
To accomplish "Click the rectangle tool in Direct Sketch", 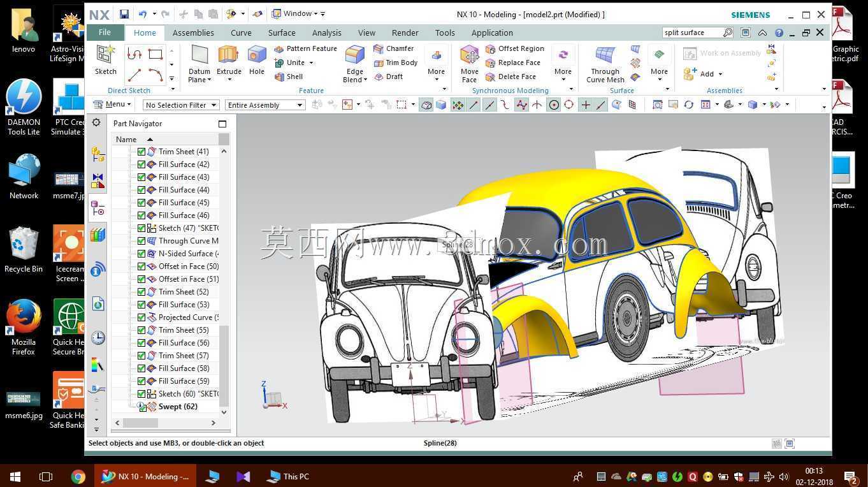I will (156, 54).
